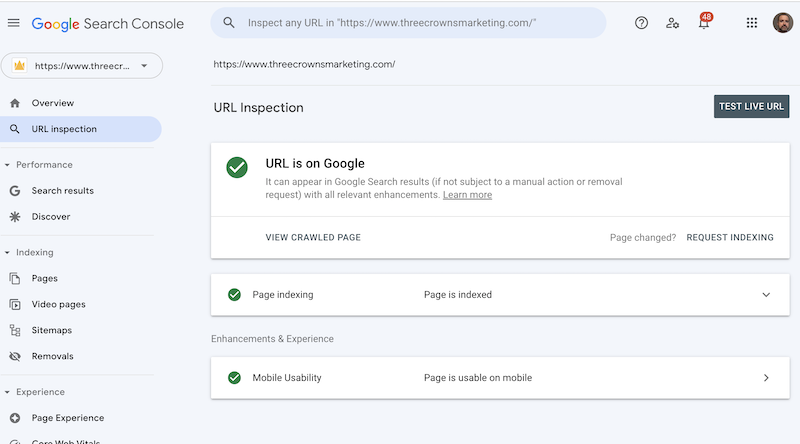Click the 'Page is indexed' status text
Screen dimensions: 800x444
coord(458,294)
